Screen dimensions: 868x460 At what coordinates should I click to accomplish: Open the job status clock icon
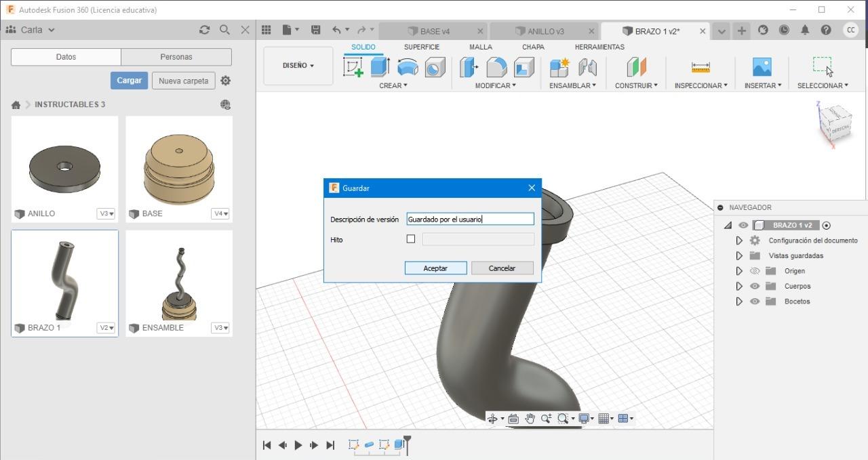coord(784,30)
